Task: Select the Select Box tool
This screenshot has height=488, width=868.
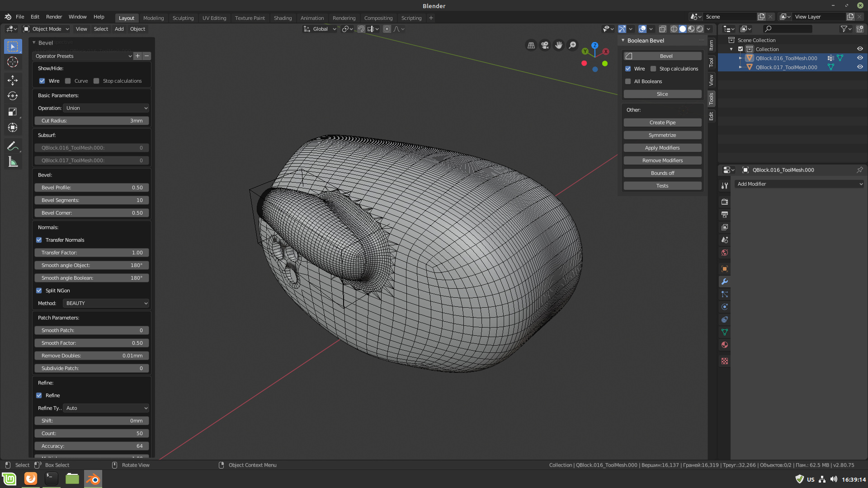Action: pos(13,47)
